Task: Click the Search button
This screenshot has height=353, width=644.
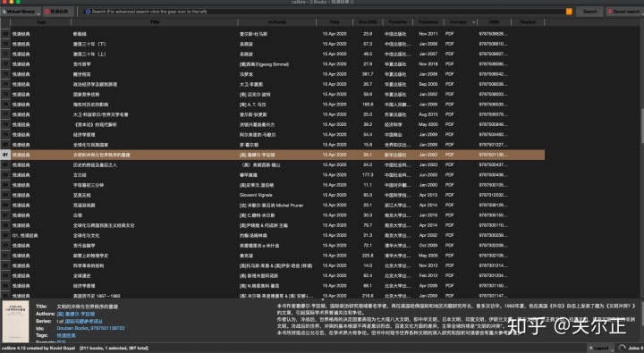Action: point(589,12)
